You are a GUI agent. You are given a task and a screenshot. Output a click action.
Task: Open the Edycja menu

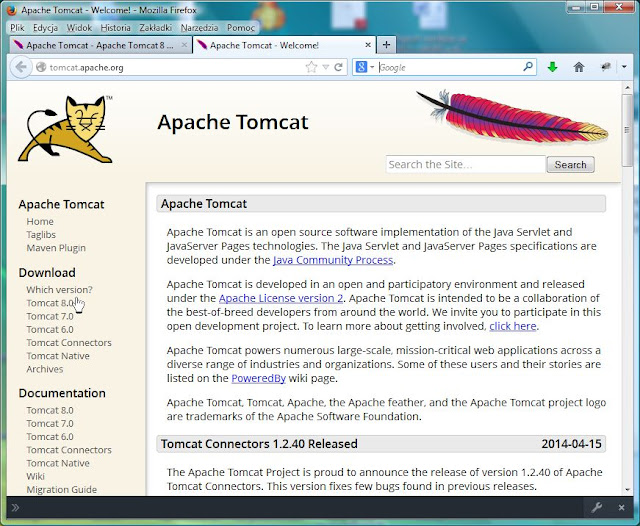(45, 28)
